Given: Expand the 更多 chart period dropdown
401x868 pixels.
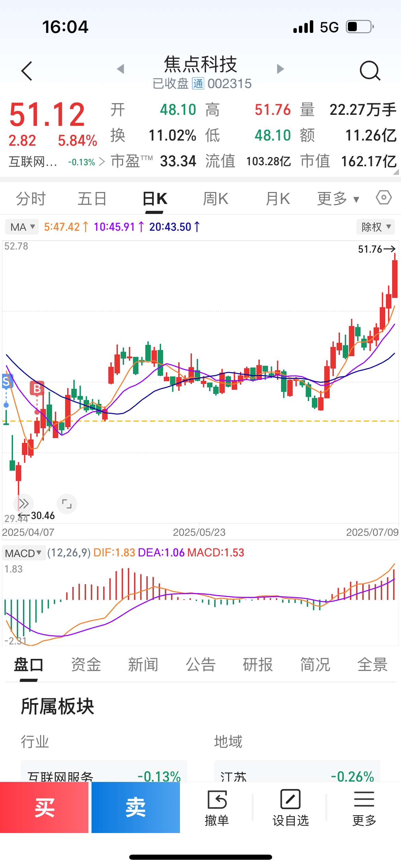Looking at the screenshot, I should (338, 198).
